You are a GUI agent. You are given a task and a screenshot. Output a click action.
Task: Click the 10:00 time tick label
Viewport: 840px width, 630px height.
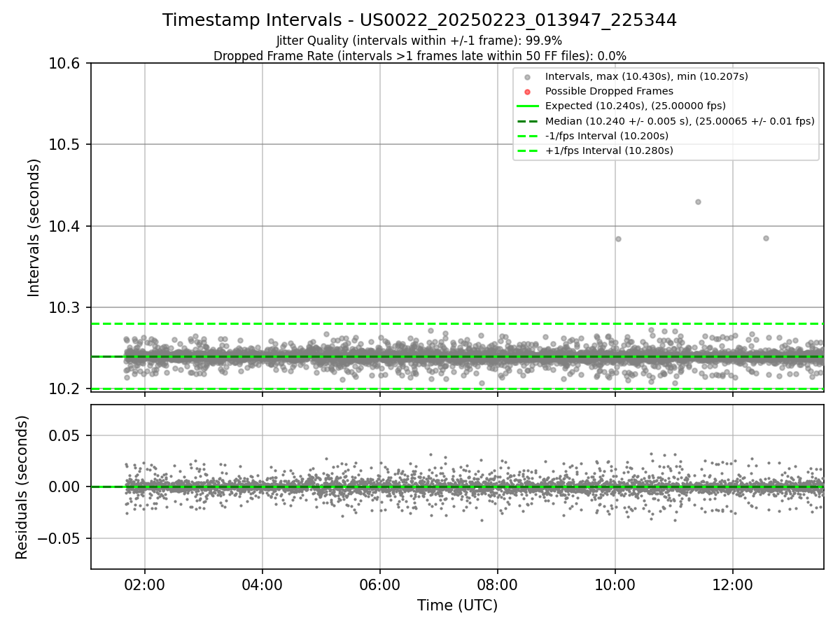coord(615,584)
